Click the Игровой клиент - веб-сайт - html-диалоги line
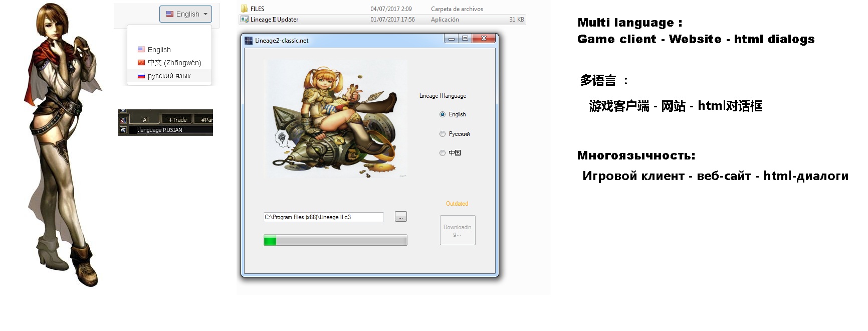 pos(716,176)
